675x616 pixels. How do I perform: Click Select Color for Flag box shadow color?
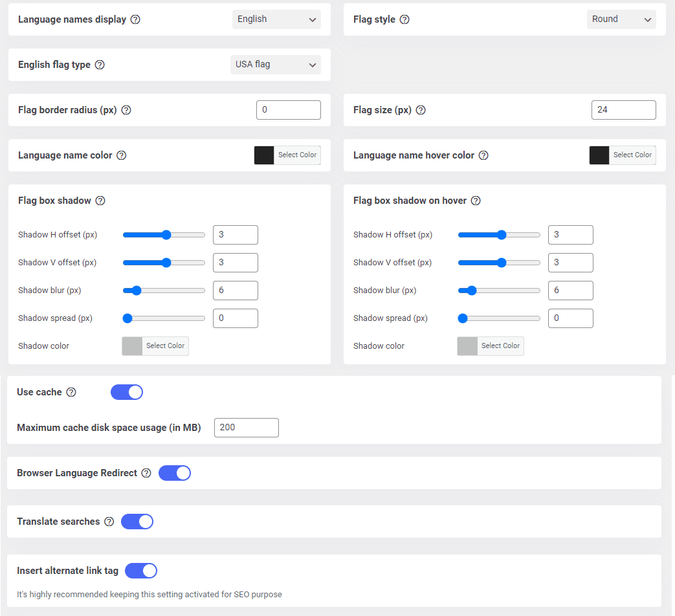[x=165, y=346]
